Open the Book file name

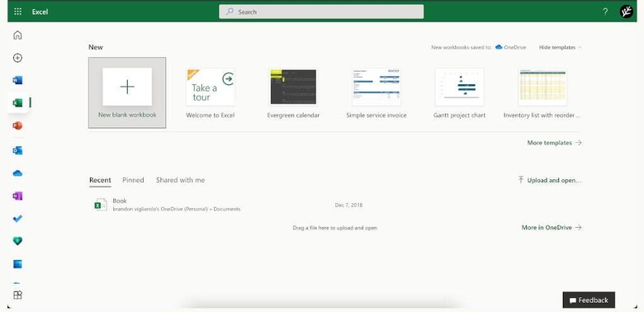pyautogui.click(x=120, y=201)
